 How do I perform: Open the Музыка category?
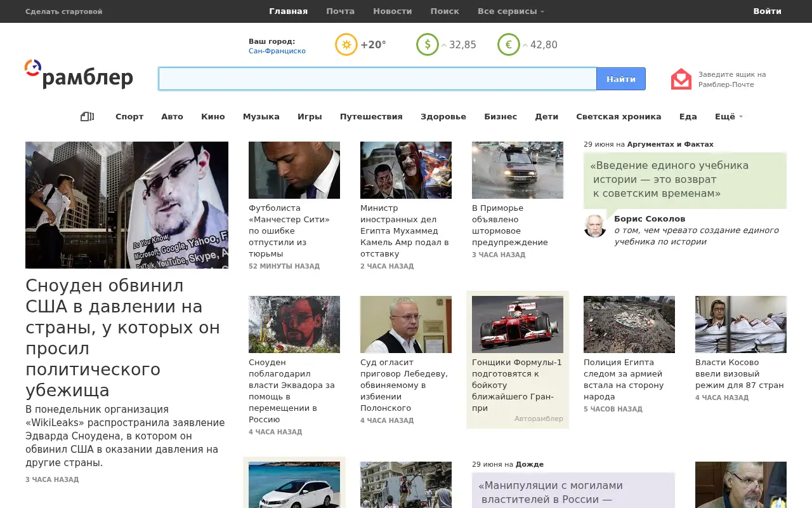tap(261, 116)
